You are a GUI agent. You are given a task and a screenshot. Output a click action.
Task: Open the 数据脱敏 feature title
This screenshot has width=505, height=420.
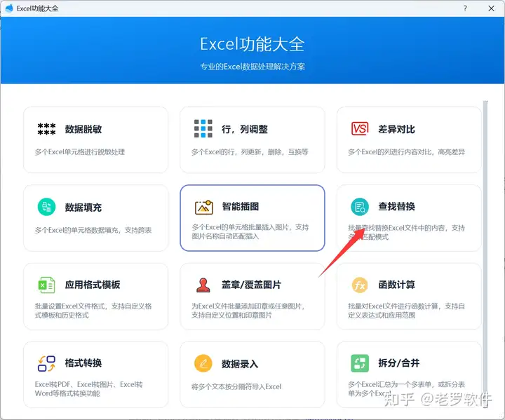[x=83, y=129]
